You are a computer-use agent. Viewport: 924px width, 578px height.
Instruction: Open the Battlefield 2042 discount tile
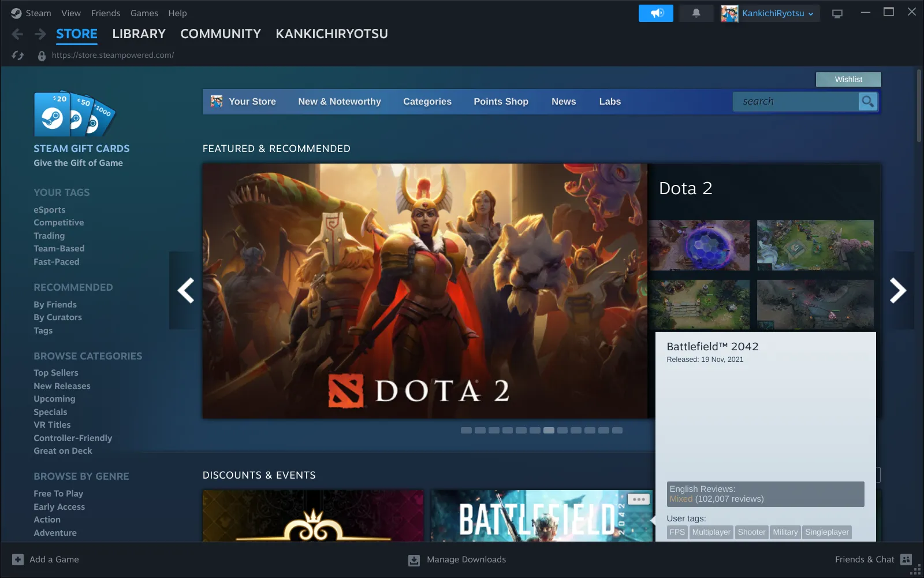[x=542, y=516]
